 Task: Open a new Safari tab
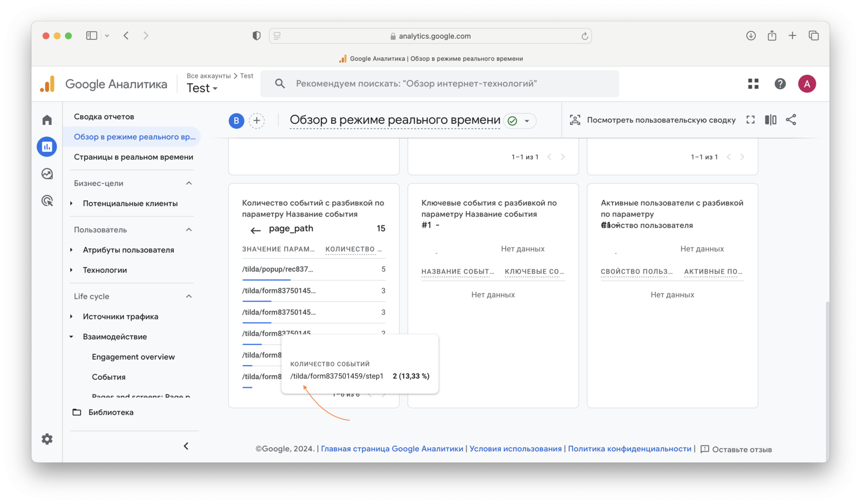792,35
